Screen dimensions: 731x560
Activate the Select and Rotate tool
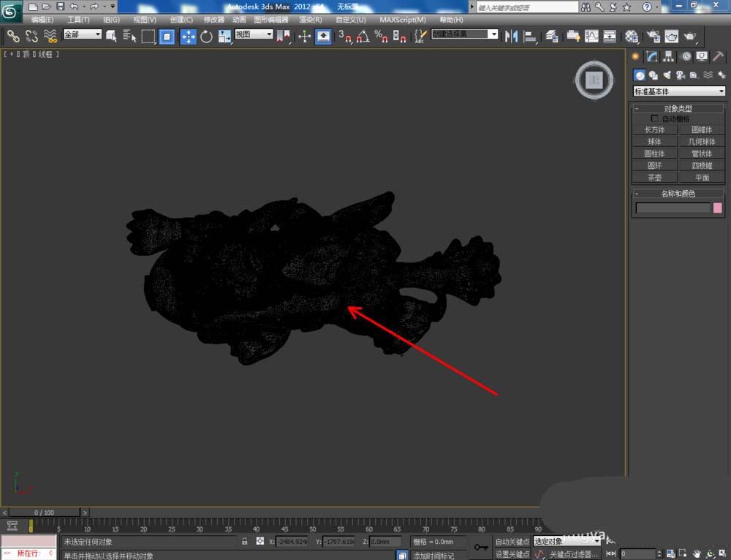click(206, 36)
